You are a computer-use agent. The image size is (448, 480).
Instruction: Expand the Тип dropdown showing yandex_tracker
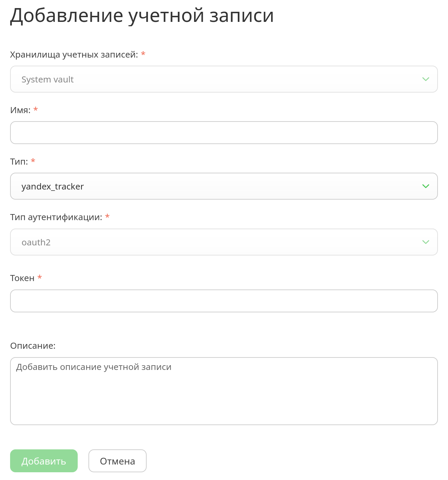224,186
